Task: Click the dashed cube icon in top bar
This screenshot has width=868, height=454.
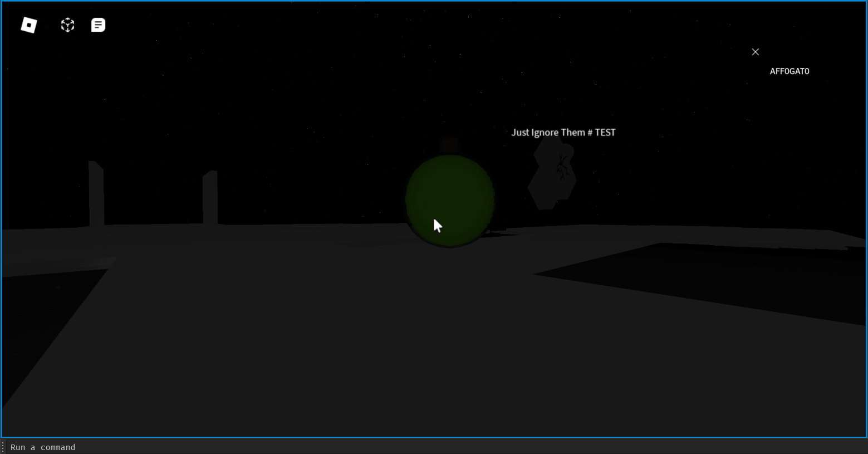Action: click(x=67, y=25)
